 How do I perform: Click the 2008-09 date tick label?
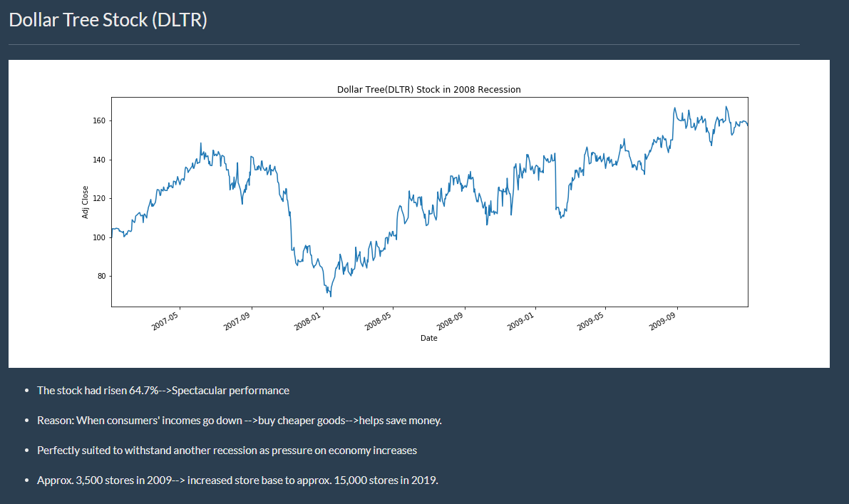tap(450, 322)
